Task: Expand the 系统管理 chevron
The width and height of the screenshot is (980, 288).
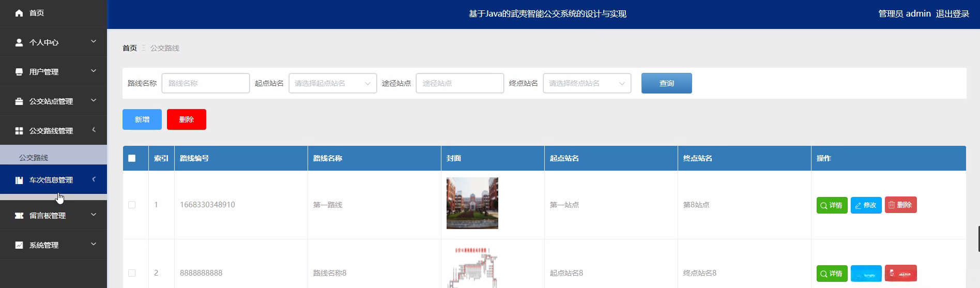Action: click(94, 244)
